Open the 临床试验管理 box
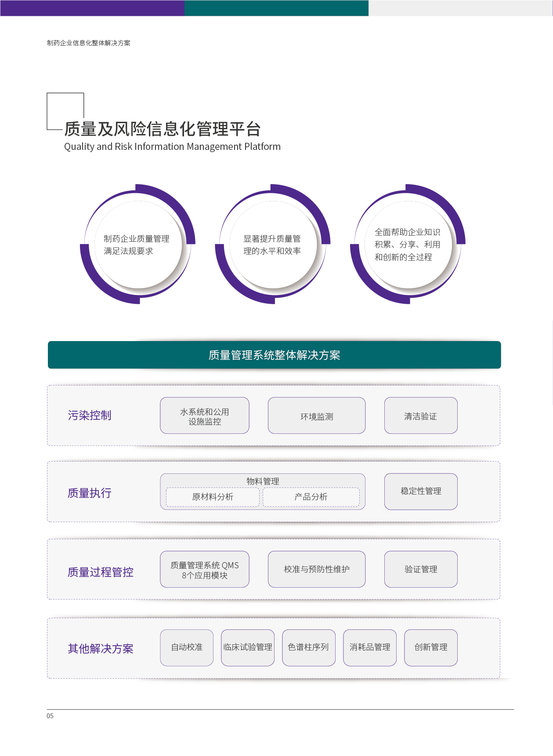The image size is (553, 756). [248, 647]
